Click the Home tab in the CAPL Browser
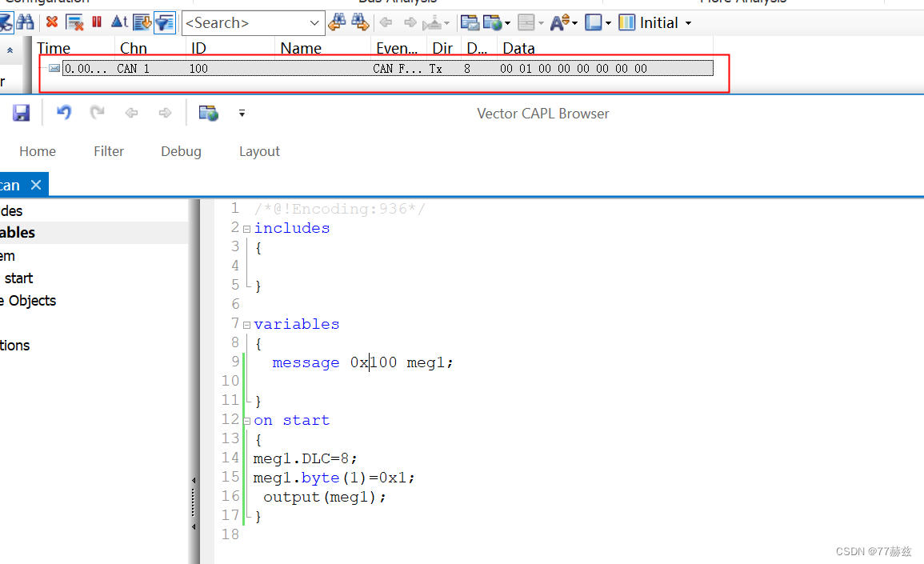 click(38, 151)
